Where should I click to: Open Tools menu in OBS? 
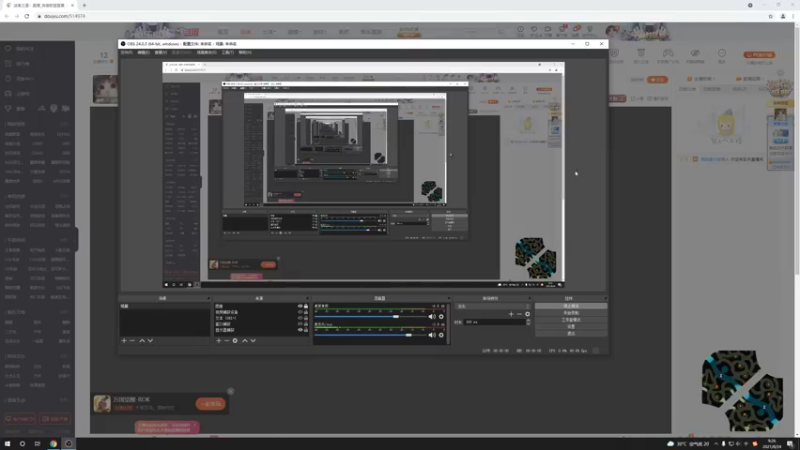click(228, 53)
